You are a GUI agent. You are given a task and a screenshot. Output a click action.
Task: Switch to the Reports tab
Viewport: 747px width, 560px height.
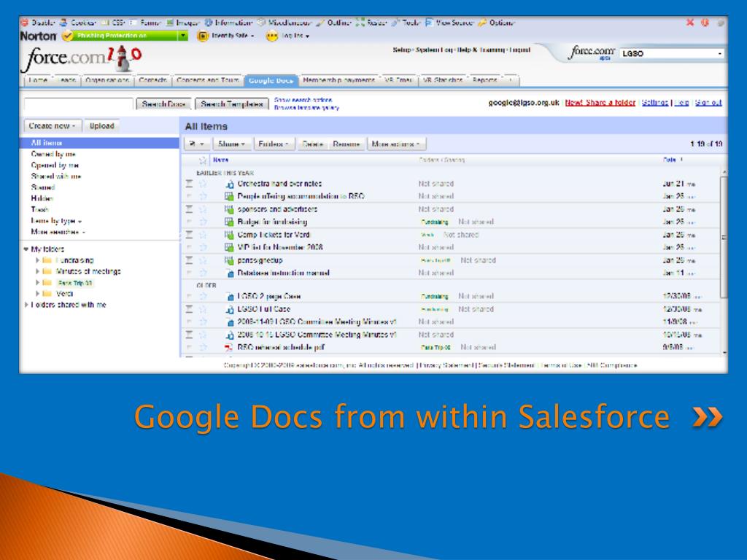484,80
